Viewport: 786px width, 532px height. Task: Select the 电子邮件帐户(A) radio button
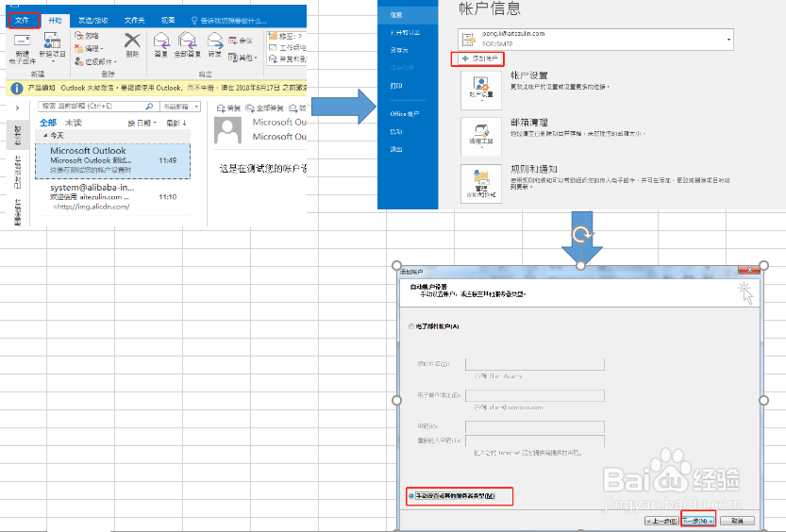(x=411, y=326)
